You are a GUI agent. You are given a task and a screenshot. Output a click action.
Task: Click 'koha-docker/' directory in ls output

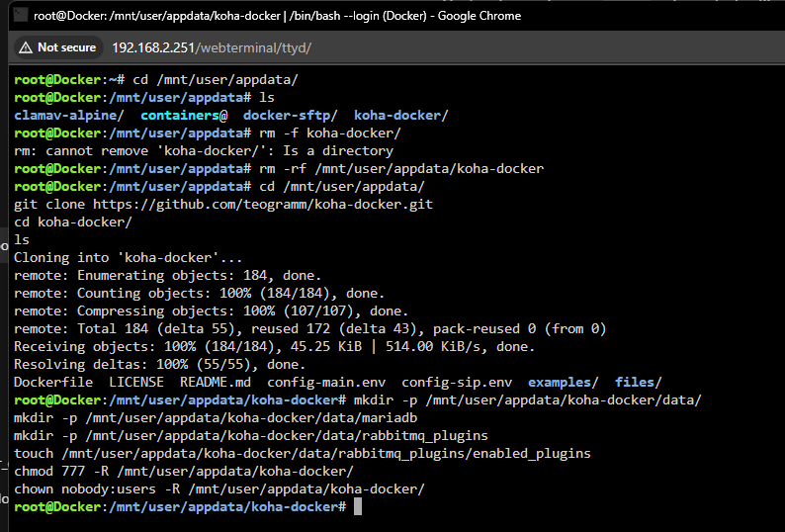pyautogui.click(x=401, y=116)
